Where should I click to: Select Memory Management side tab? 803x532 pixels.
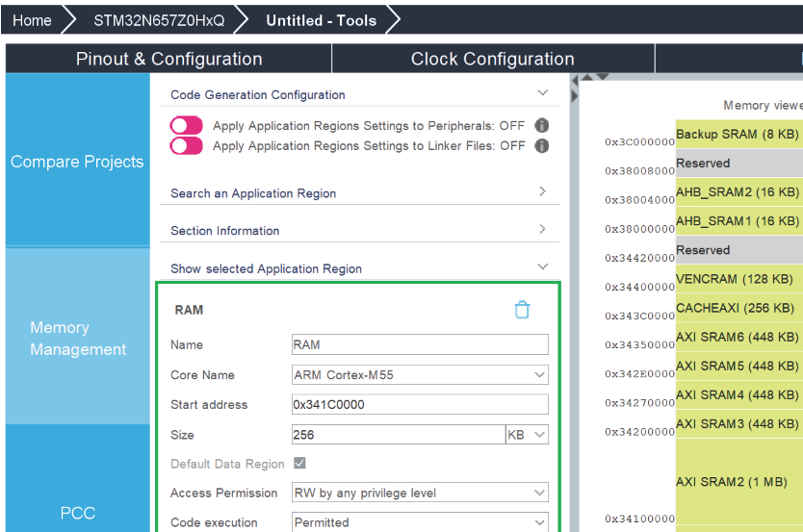coord(78,338)
